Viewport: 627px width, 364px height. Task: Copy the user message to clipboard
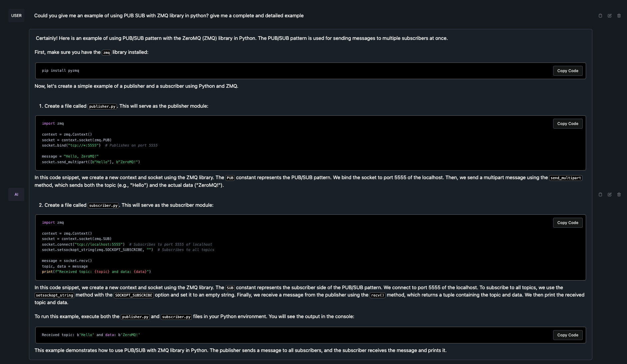coord(600,16)
